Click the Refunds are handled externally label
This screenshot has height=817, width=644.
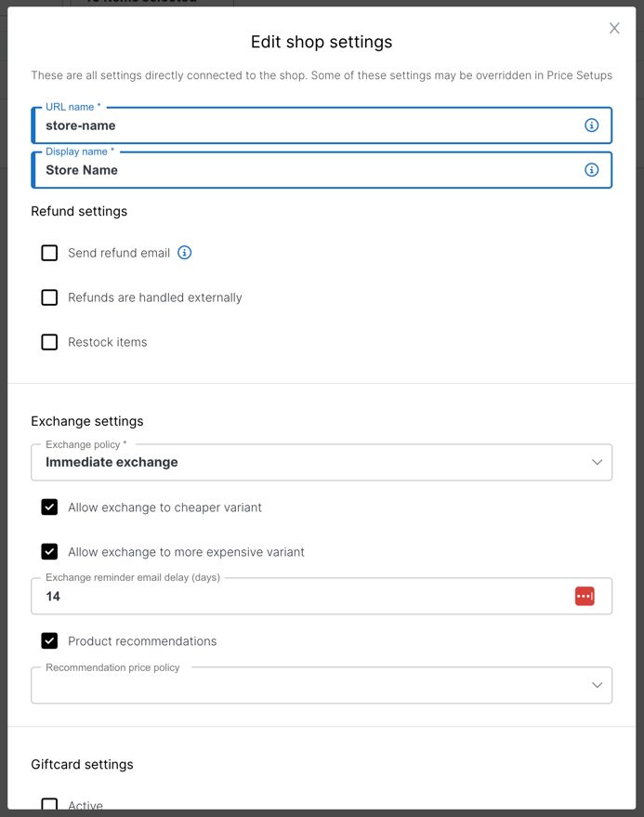coord(155,297)
